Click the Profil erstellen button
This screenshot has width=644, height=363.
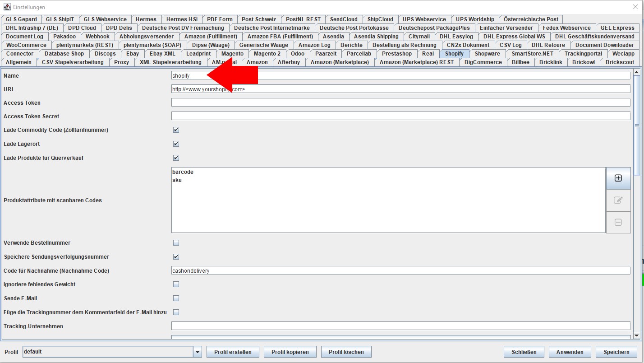click(x=233, y=352)
